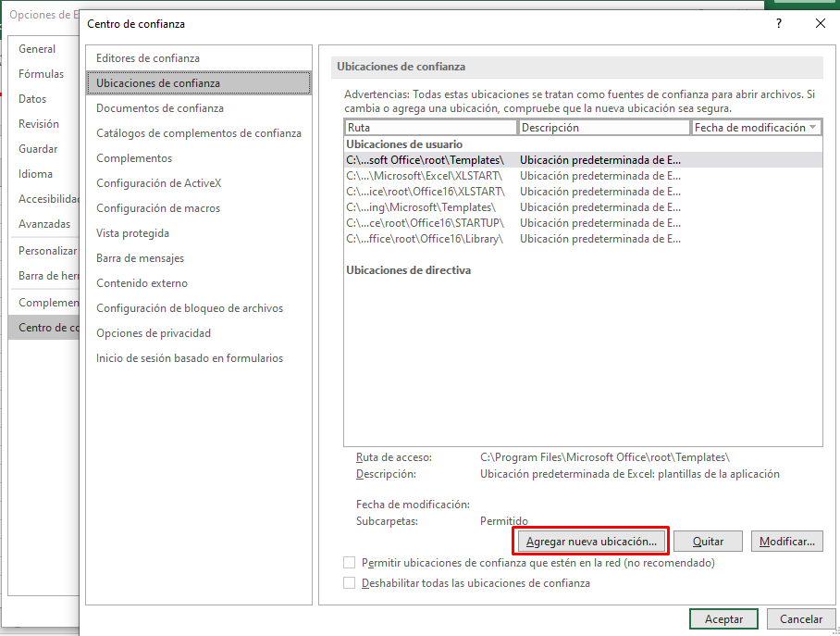Select Documentos de confianza category
Screen dimensions: 840x636
(160, 108)
